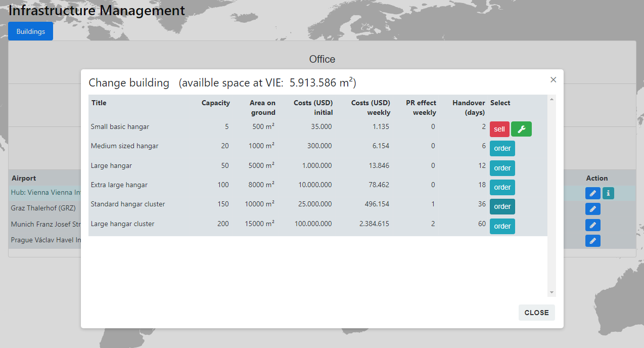644x348 pixels.
Task: Select the 'Extra large hangar' title
Action: point(119,185)
